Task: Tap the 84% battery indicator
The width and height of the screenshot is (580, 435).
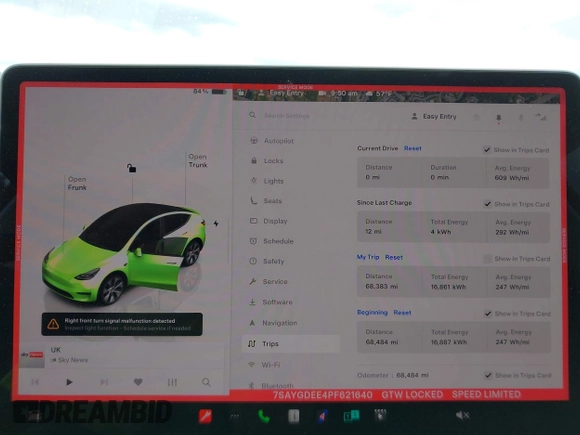Action: pos(209,91)
